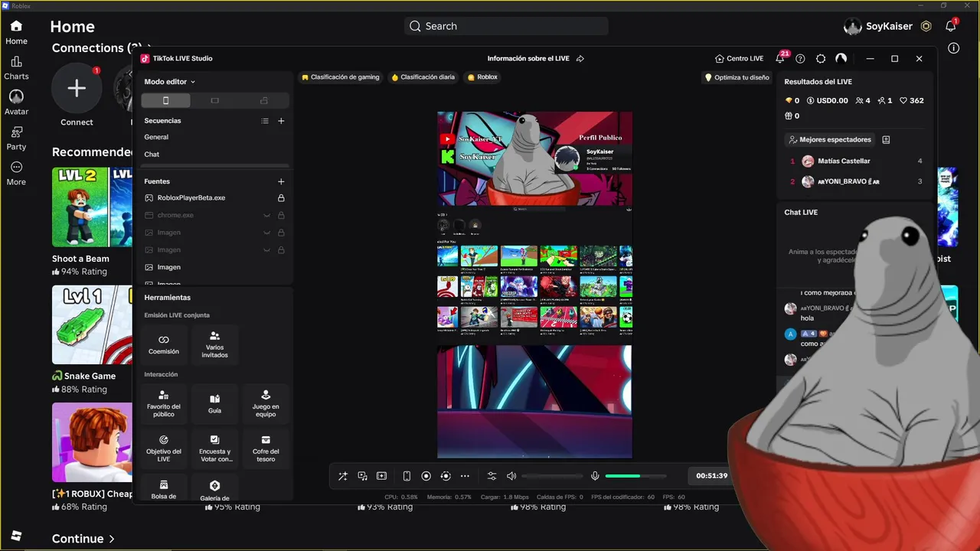
Task: Go to Roblox Home sidebar item
Action: pyautogui.click(x=16, y=33)
